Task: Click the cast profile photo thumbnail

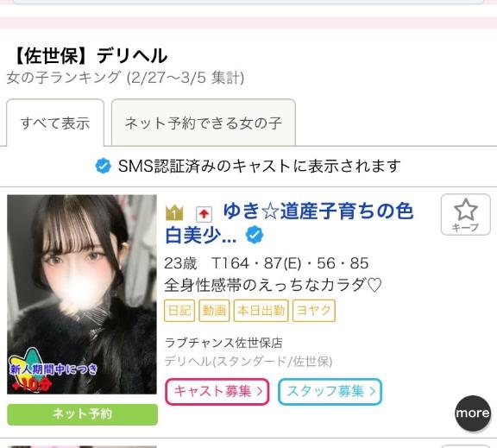Action: 82,294
